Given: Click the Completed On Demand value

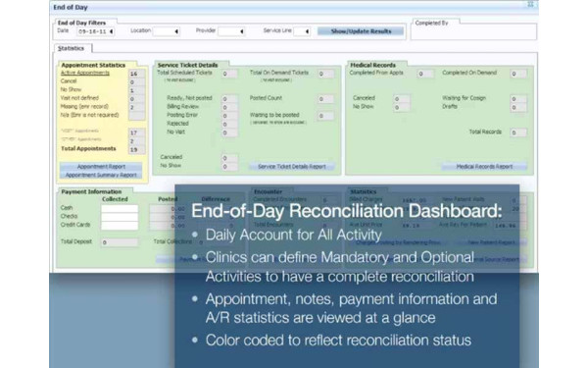Looking at the screenshot, I should tap(518, 74).
